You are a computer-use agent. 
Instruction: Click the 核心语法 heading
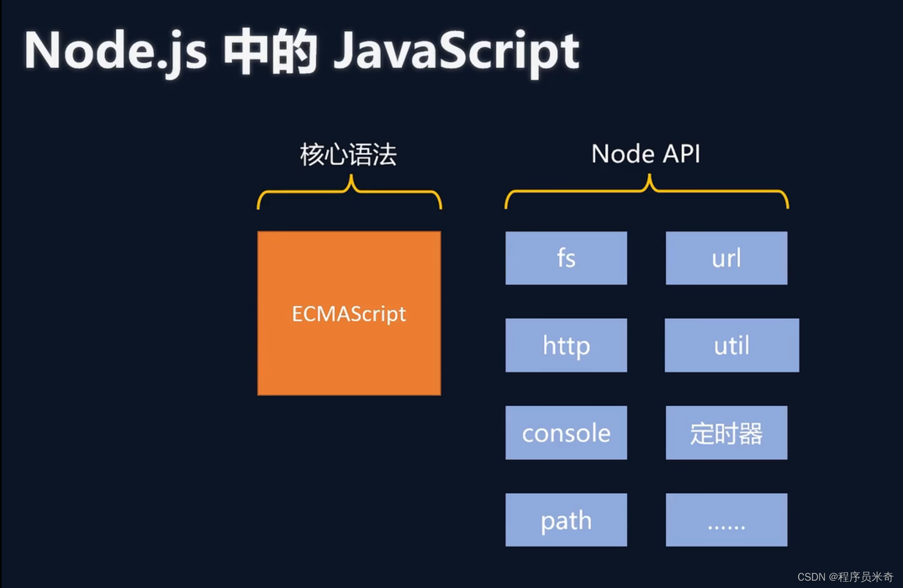[348, 154]
